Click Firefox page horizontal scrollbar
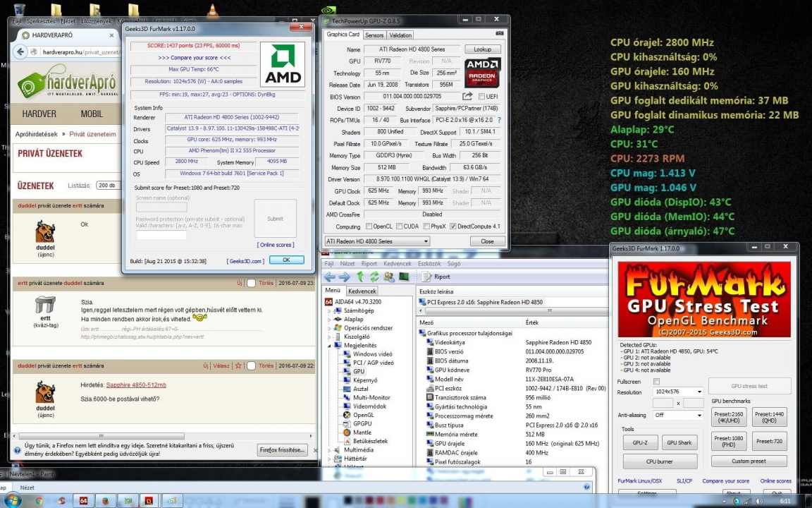The height and width of the screenshot is (508, 812). tap(101, 436)
